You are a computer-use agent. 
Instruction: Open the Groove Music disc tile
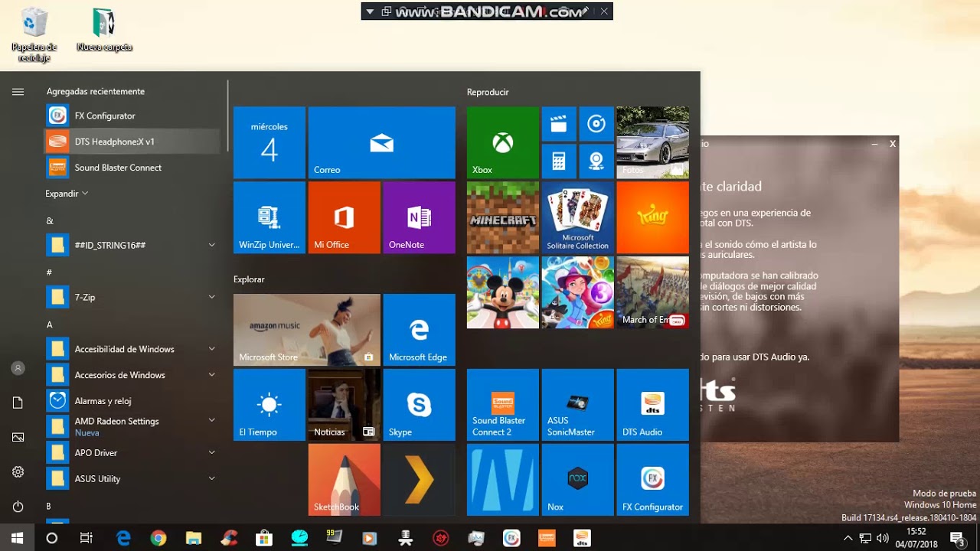tap(596, 124)
